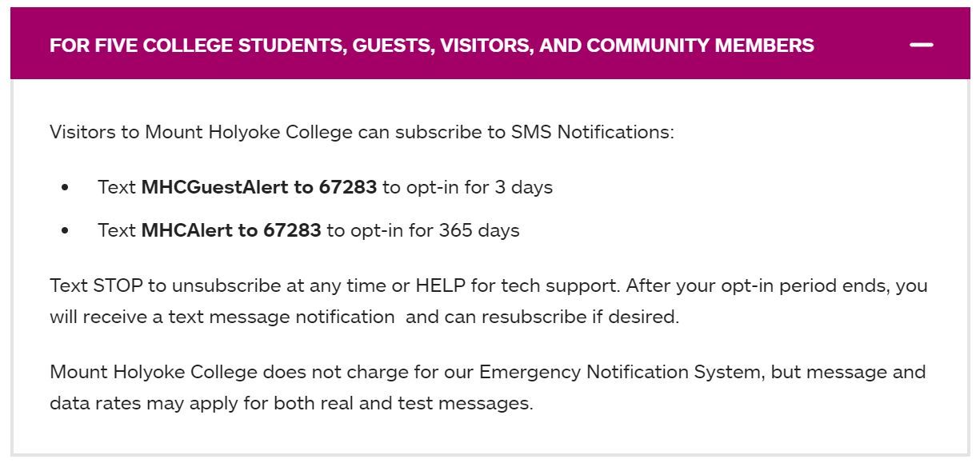
Task: Click the Five College Students accordion header
Action: [432, 46]
